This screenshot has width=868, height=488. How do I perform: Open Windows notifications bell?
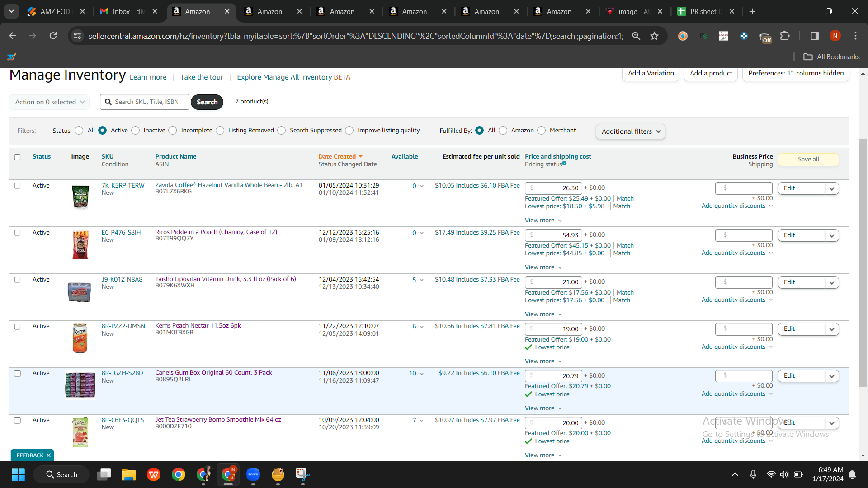tap(852, 474)
